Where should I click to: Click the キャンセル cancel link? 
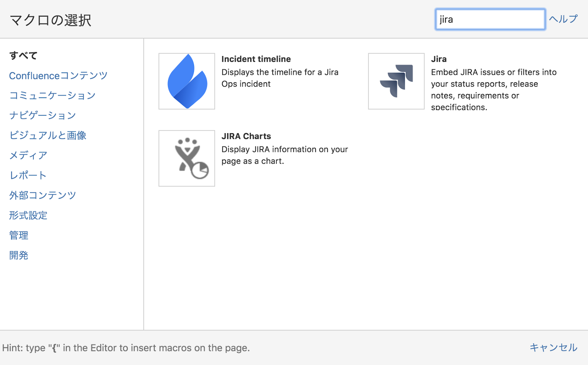pyautogui.click(x=553, y=347)
